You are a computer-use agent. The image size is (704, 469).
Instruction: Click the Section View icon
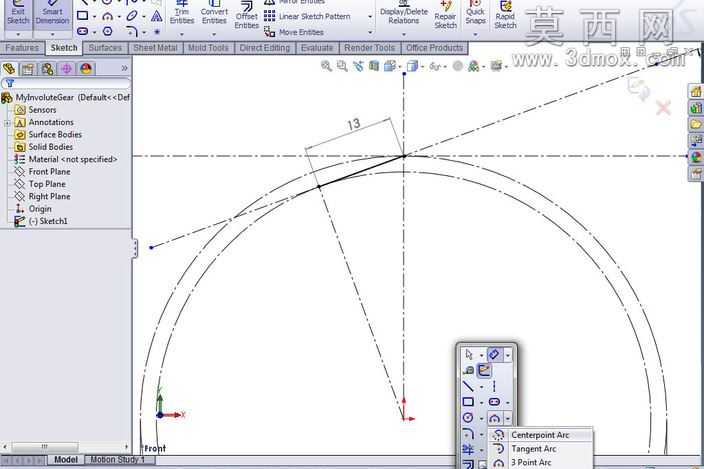point(374,66)
